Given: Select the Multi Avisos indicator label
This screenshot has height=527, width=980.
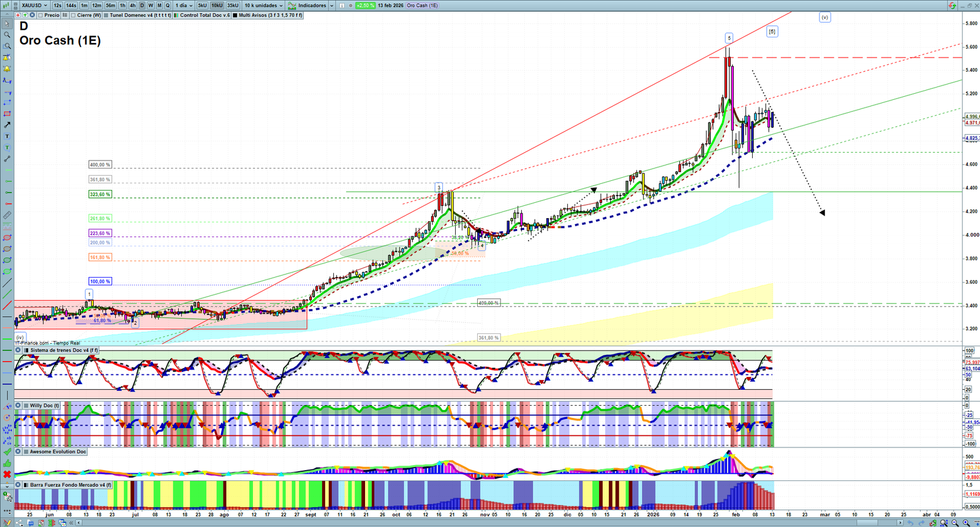Looking at the screenshot, I should coord(270,15).
